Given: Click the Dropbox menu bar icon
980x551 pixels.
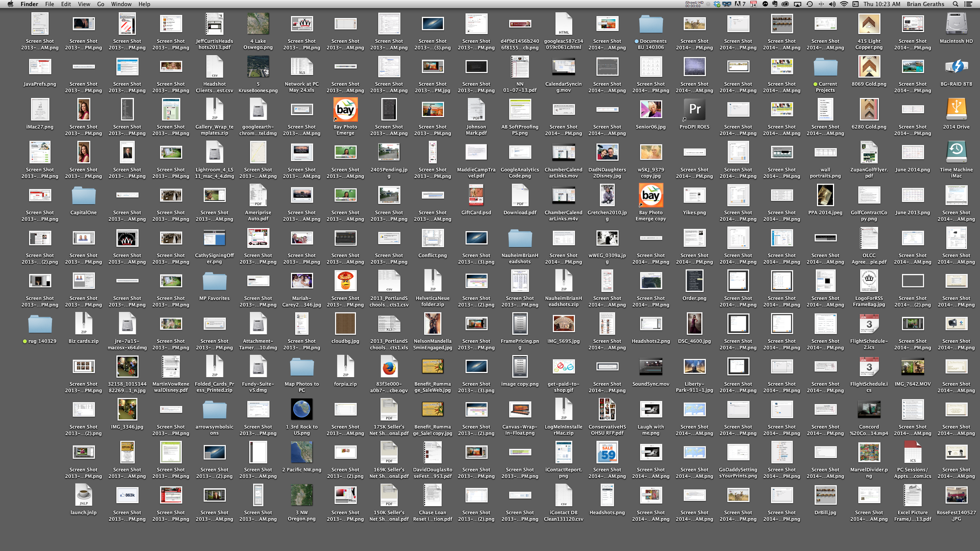Looking at the screenshot, I should [717, 4].
